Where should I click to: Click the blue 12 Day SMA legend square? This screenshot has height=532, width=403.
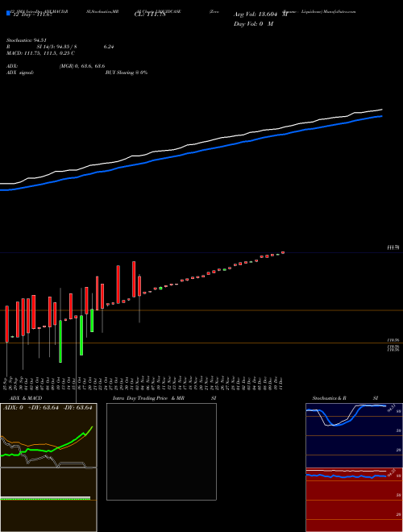pyautogui.click(x=8, y=13)
